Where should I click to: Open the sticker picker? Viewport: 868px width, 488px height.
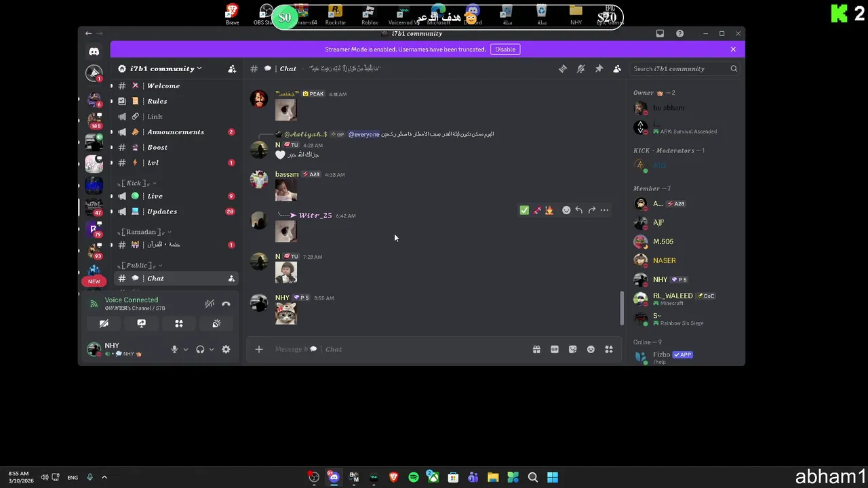pos(573,349)
